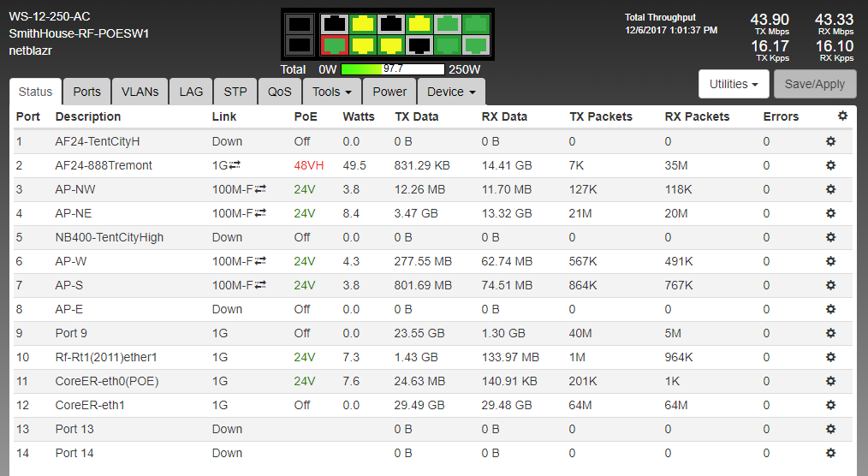Open the gear settings for the Port 14 row

click(x=829, y=453)
